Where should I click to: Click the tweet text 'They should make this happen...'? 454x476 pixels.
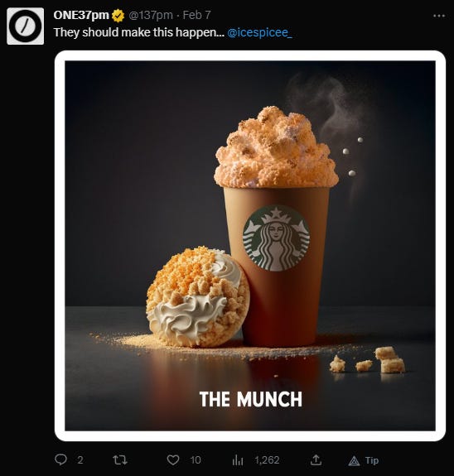pos(139,32)
